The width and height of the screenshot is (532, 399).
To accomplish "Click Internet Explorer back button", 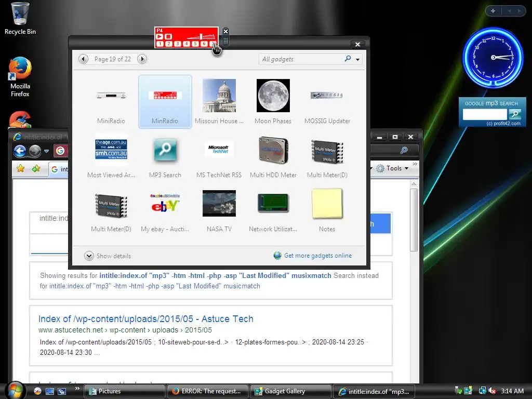I will (20, 151).
